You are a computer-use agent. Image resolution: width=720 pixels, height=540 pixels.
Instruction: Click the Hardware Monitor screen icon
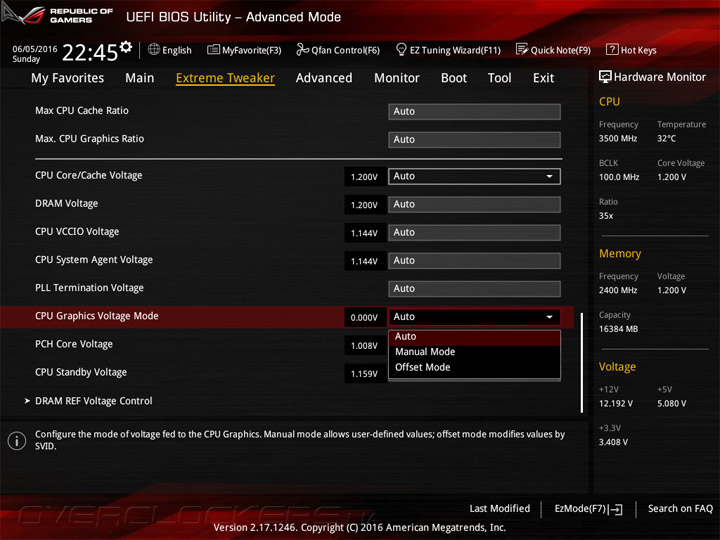[x=605, y=77]
